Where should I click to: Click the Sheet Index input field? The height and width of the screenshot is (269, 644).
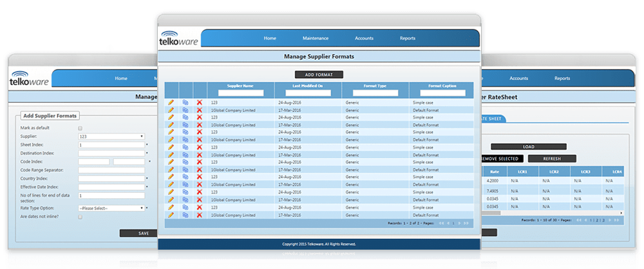click(111, 145)
